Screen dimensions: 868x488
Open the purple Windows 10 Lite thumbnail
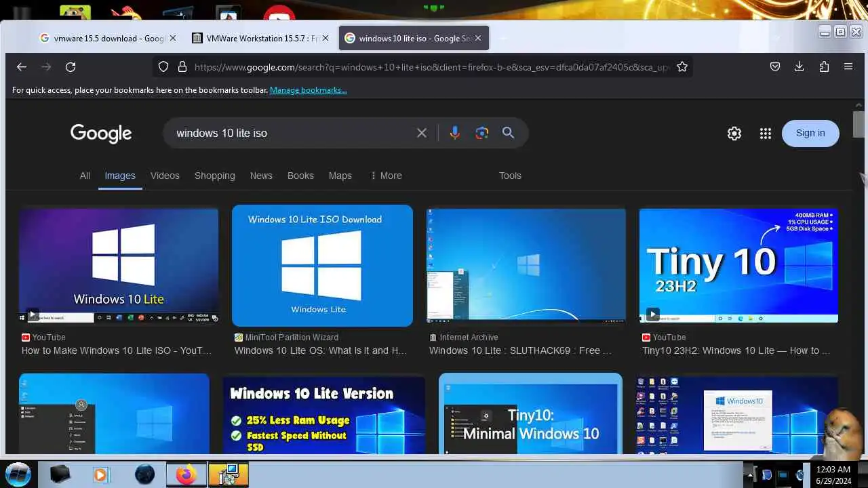[x=119, y=266]
